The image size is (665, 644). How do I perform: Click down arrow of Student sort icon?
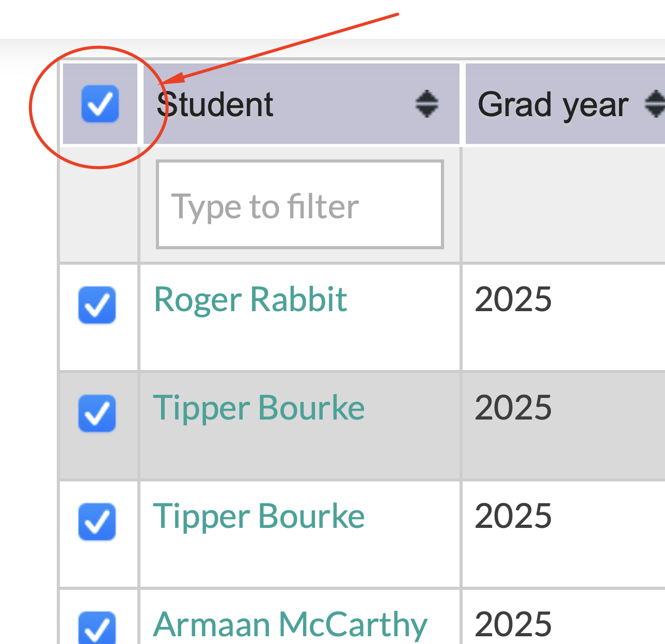(x=427, y=111)
